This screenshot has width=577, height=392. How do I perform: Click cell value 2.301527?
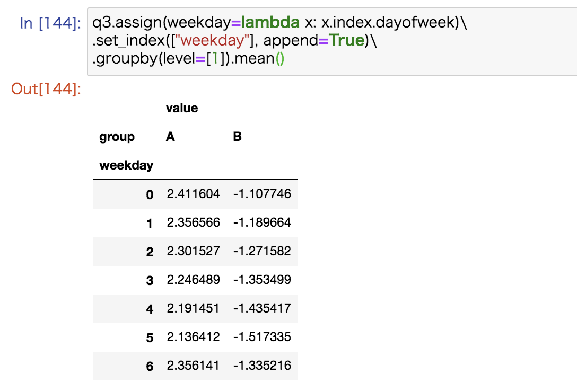(x=193, y=252)
